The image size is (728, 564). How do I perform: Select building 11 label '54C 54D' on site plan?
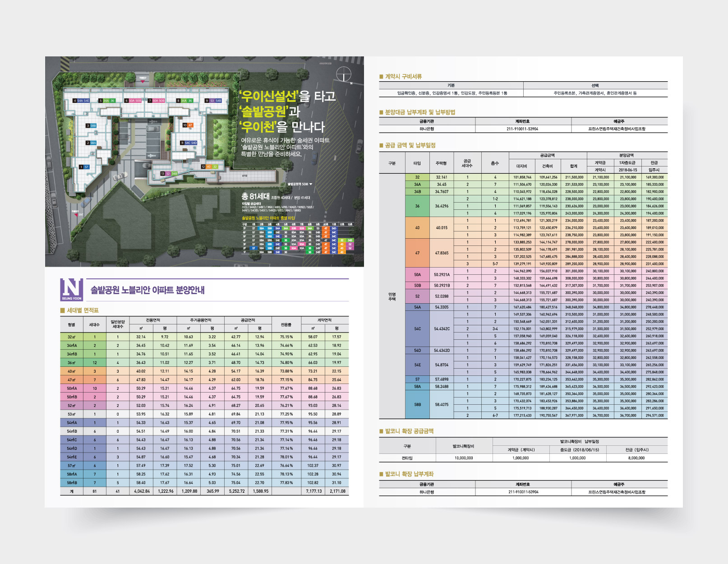click(189, 143)
